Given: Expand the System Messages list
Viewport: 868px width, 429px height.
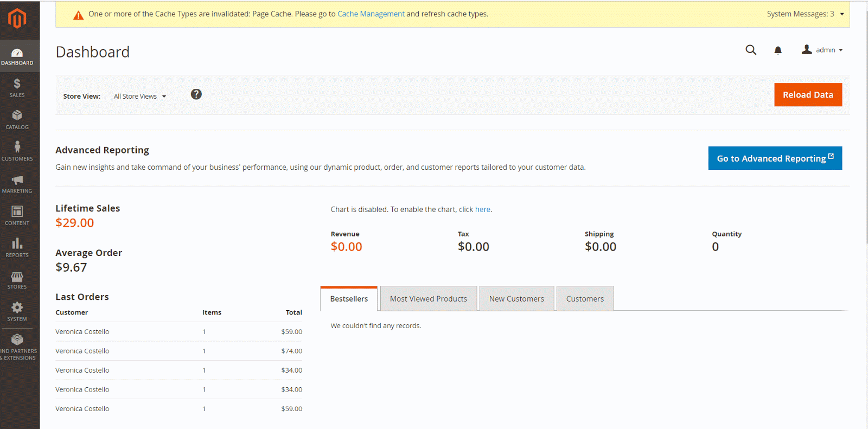Looking at the screenshot, I should click(805, 14).
